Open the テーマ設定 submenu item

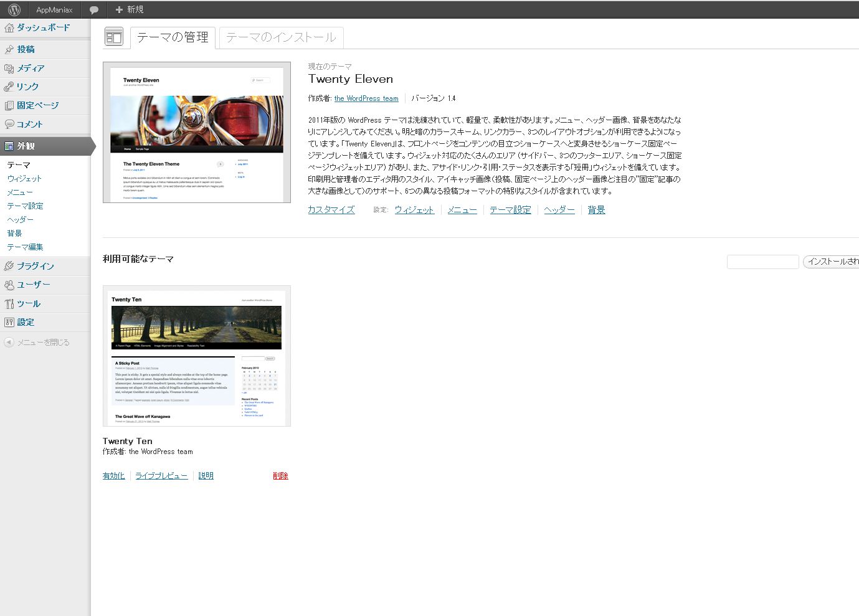(x=25, y=206)
